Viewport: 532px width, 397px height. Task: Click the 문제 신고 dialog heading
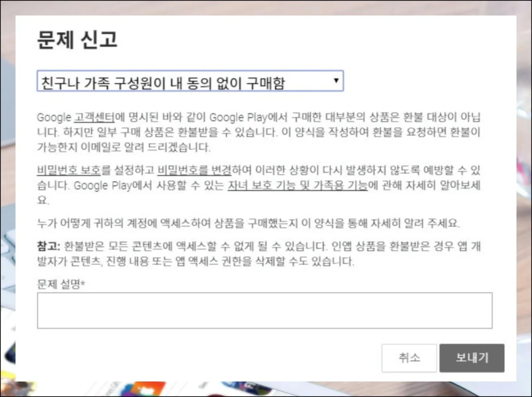[x=77, y=40]
